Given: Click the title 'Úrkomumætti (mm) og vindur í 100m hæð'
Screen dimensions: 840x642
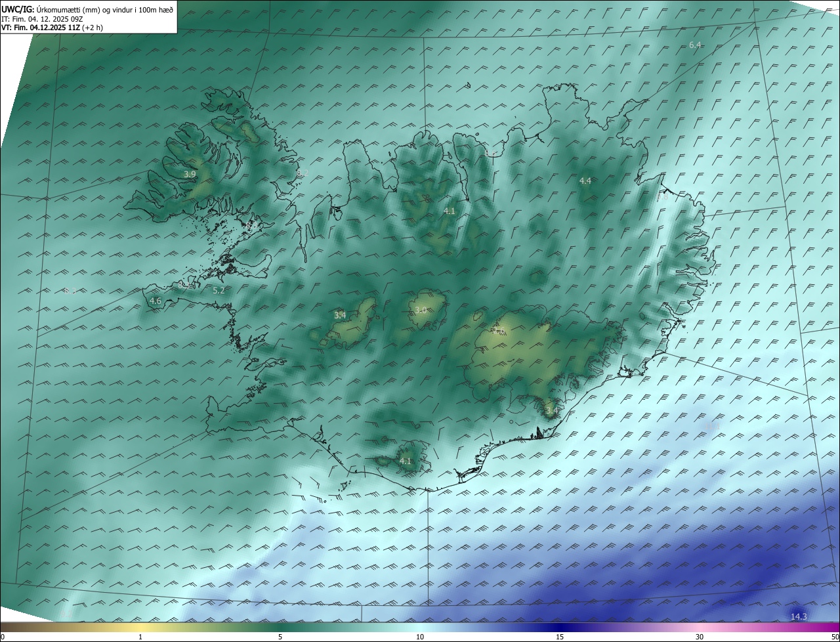Looking at the screenshot, I should pyautogui.click(x=105, y=10).
